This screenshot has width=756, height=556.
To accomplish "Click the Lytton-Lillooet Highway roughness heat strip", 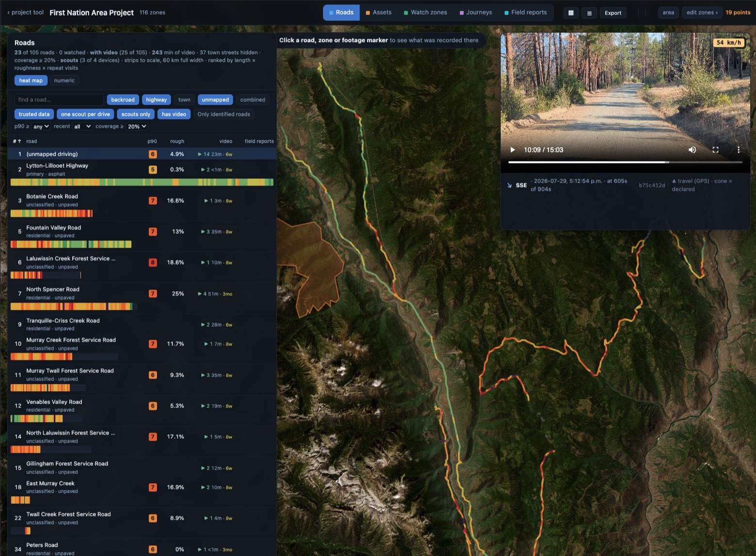I will point(142,182).
